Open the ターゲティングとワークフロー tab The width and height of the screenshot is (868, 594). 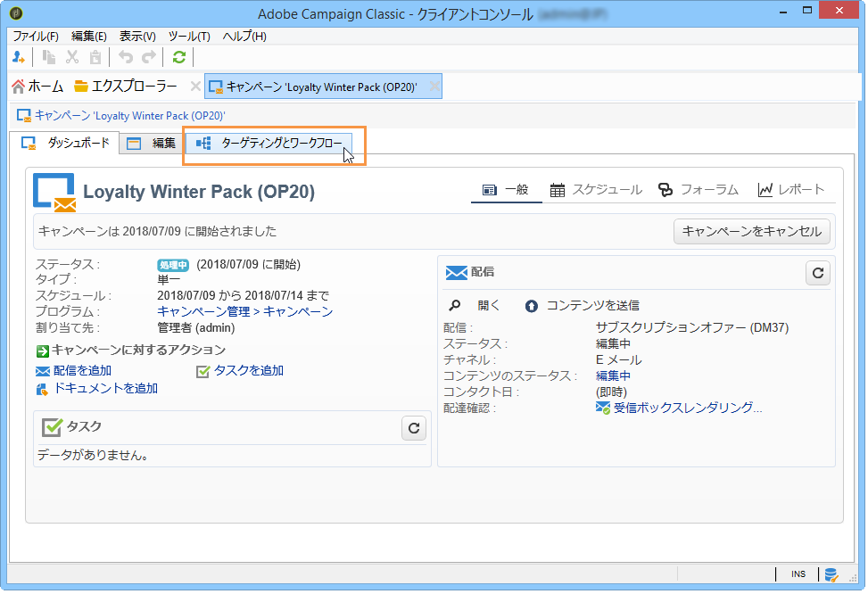269,144
